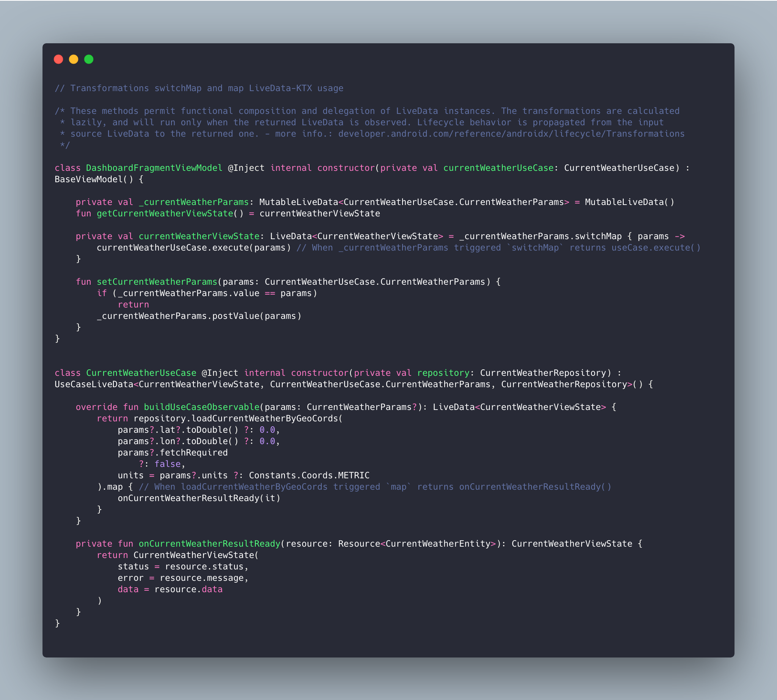Click the green maximize window dot
Screen dimensions: 777x700
point(89,59)
